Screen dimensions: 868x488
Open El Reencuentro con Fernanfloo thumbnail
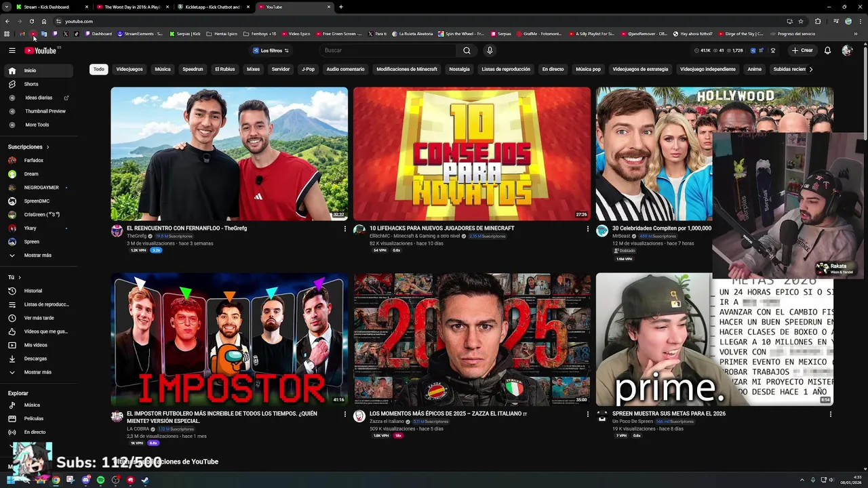coord(229,154)
